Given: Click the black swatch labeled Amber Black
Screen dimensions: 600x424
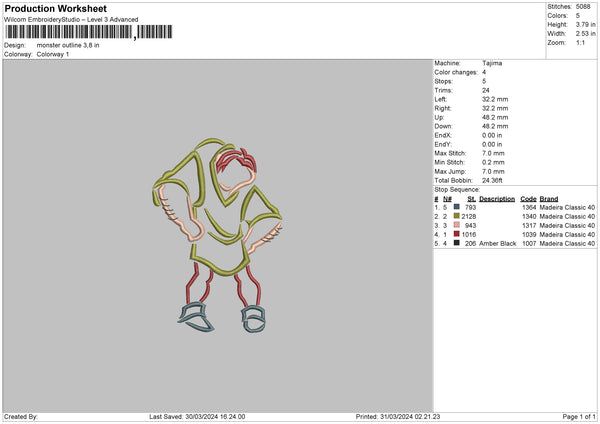Looking at the screenshot, I should pyautogui.click(x=457, y=243).
